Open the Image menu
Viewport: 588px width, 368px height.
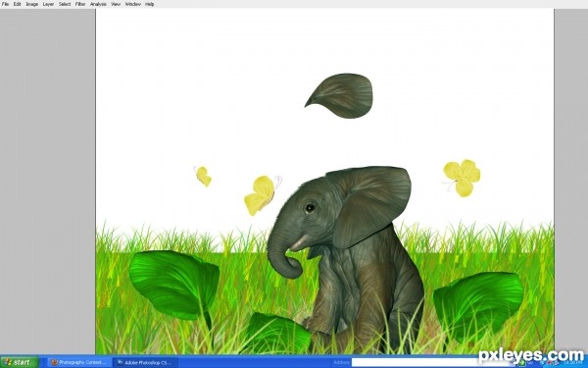click(32, 4)
